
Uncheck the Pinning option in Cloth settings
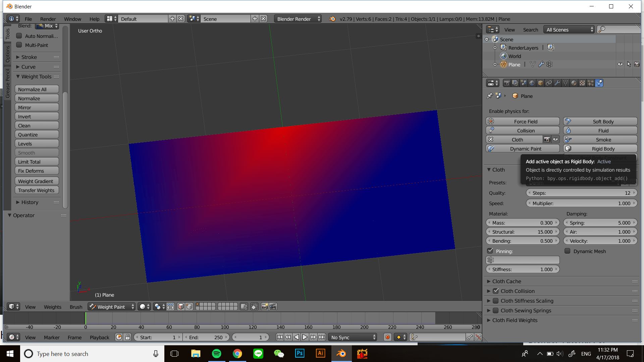click(490, 251)
